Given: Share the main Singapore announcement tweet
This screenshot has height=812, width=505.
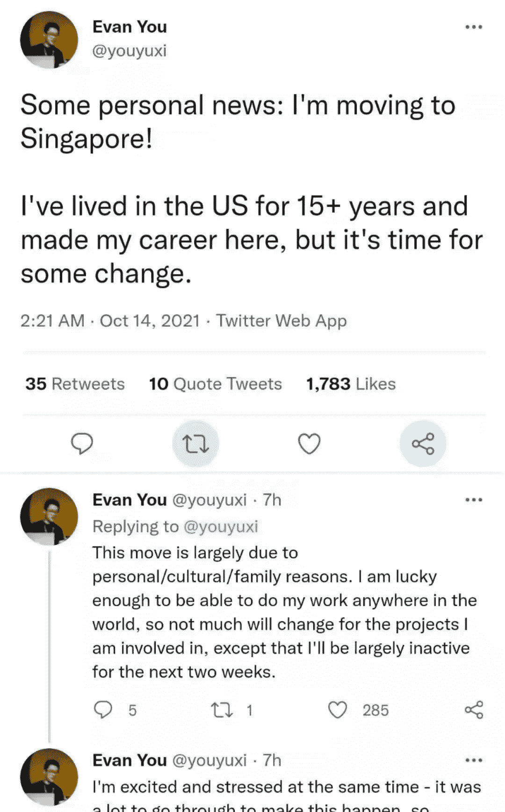Looking at the screenshot, I should pos(423,444).
